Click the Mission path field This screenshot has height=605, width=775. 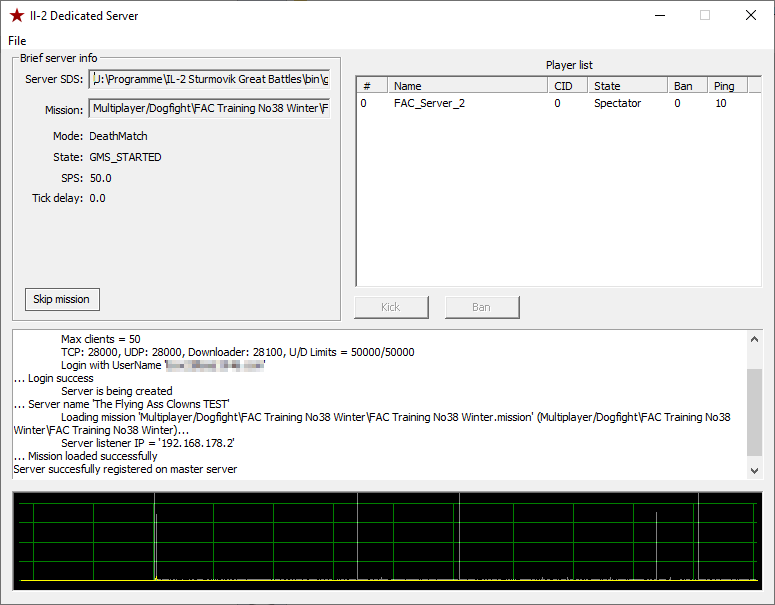(x=210, y=108)
